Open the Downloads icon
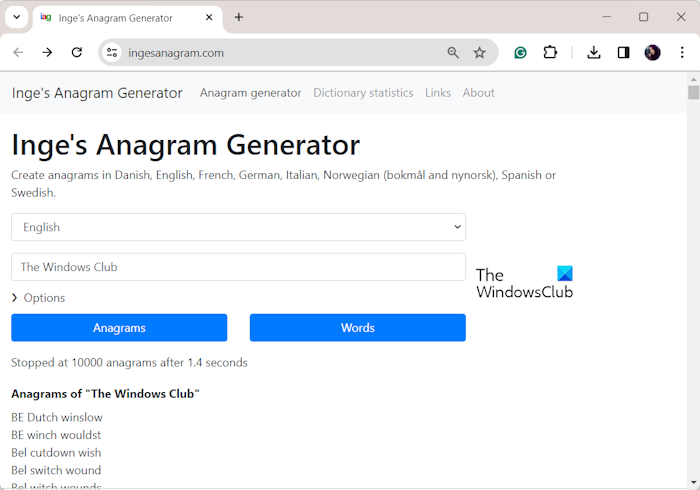Viewport: 700px width, 490px height. click(x=593, y=53)
